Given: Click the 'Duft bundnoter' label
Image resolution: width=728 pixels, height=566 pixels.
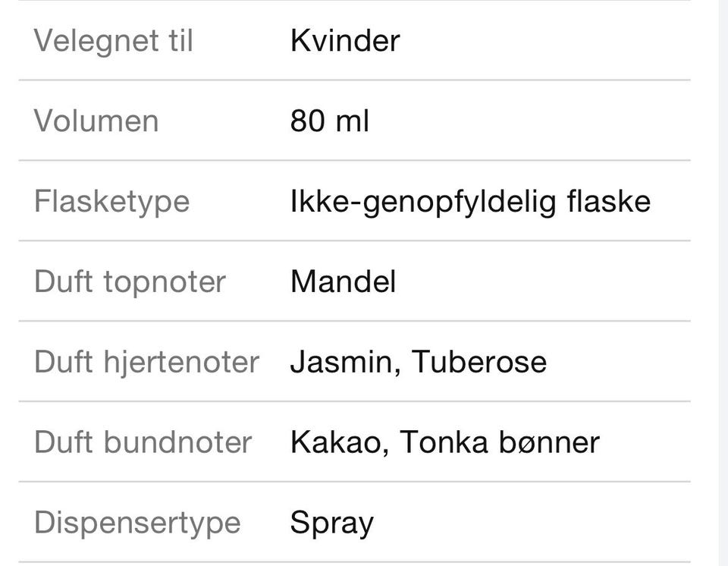Looking at the screenshot, I should [143, 442].
